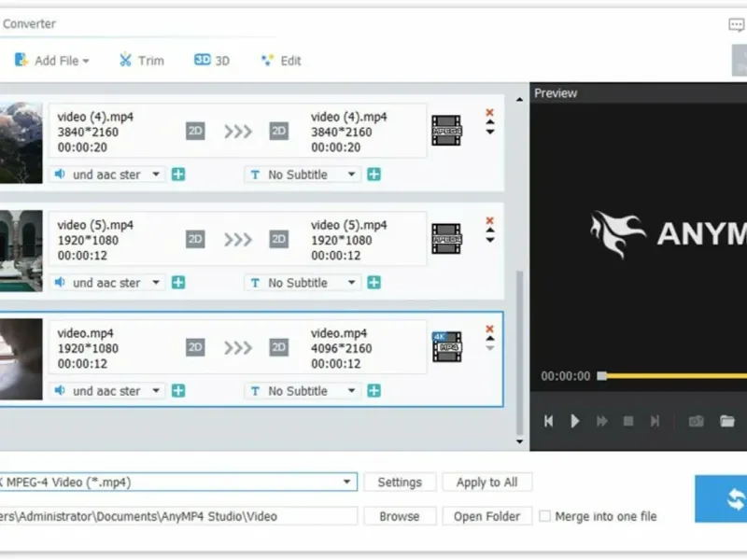The height and width of the screenshot is (560, 747).
Task: Toggle source 2D mode for video (5).mp4
Action: coord(195,239)
